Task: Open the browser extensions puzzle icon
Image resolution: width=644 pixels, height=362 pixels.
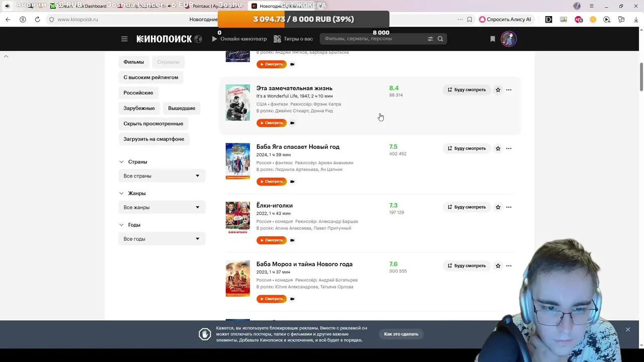Action: [x=621, y=19]
